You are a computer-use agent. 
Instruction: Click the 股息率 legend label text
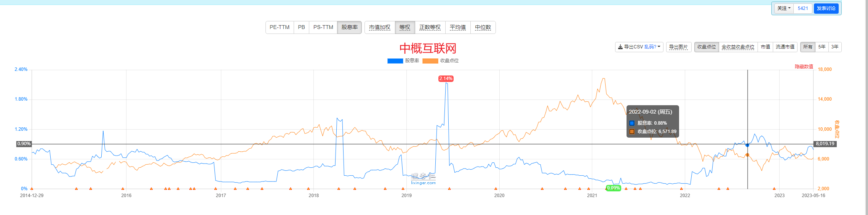coord(412,61)
